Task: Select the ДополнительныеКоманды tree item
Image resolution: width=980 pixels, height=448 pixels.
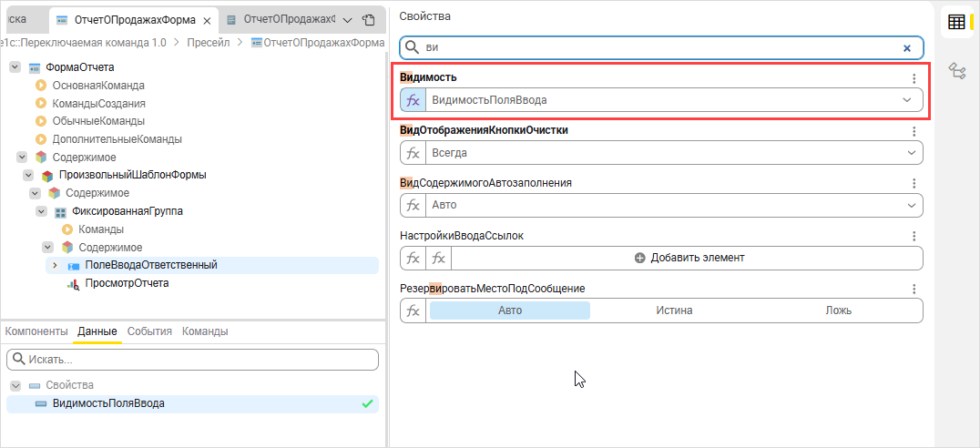Action: (x=117, y=138)
